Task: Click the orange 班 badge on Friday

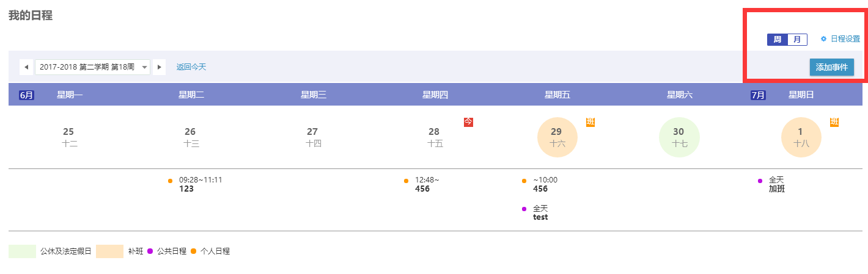Action: coord(590,122)
